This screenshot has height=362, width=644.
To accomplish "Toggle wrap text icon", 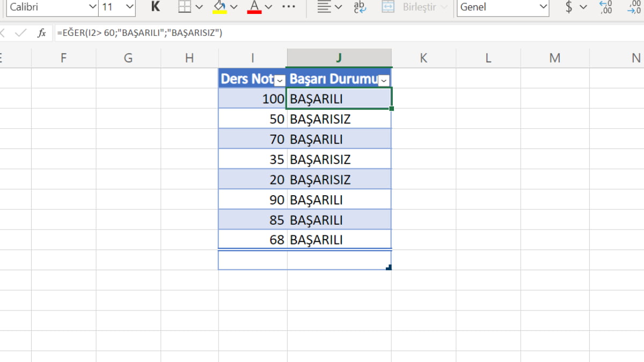I will click(360, 7).
